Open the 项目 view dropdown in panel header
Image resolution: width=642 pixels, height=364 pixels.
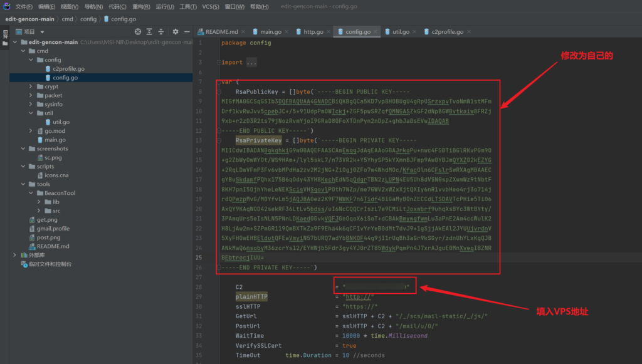(42, 32)
